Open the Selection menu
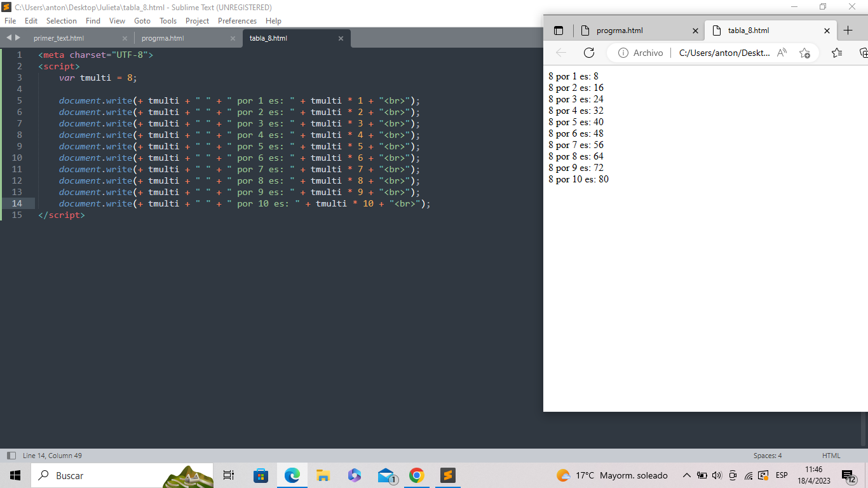The image size is (868, 488). [62, 21]
